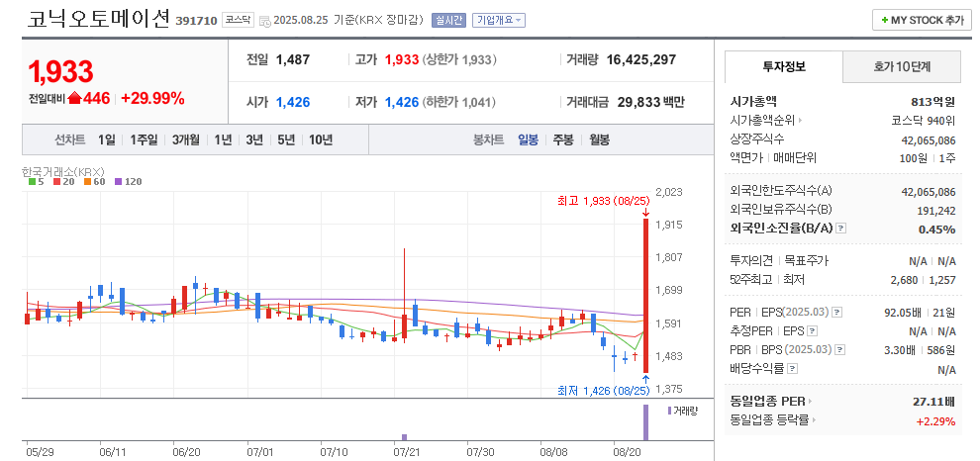Click the orange 60-day moving average swatch
Image resolution: width=980 pixels, height=461 pixels.
85,182
